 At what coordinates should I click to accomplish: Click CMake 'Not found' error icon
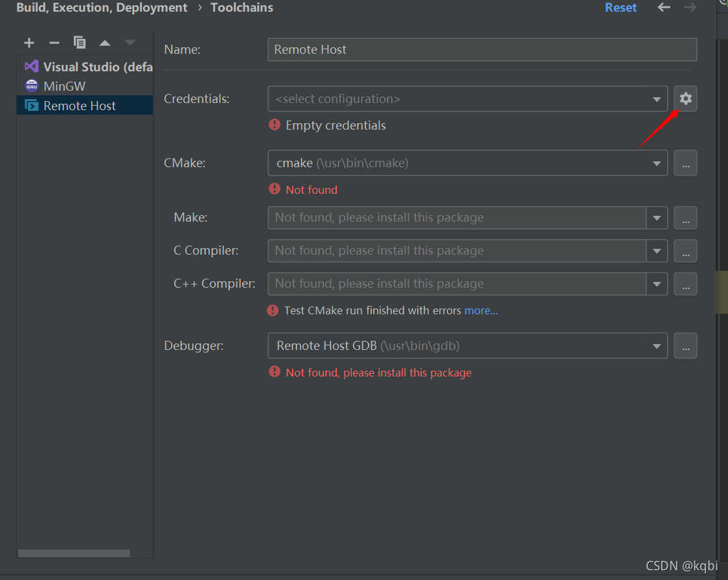tap(275, 189)
